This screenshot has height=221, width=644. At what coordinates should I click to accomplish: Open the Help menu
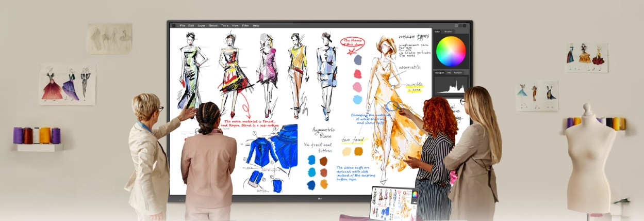point(256,25)
